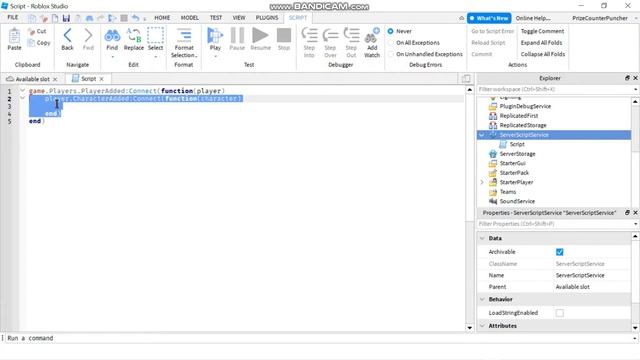The image size is (640, 360).
Task: Switch to the HOME ribbon tab
Action: (x=162, y=18)
